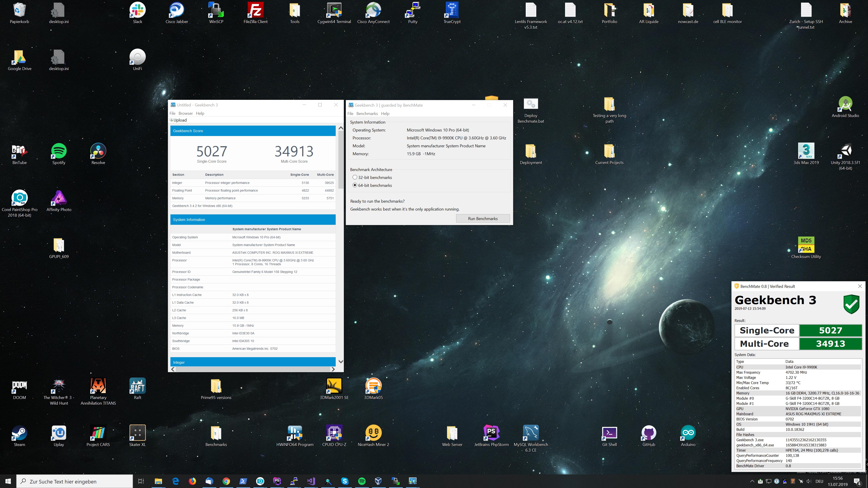This screenshot has height=488, width=868.
Task: Select Google Drive desktop icon
Action: 19,61
